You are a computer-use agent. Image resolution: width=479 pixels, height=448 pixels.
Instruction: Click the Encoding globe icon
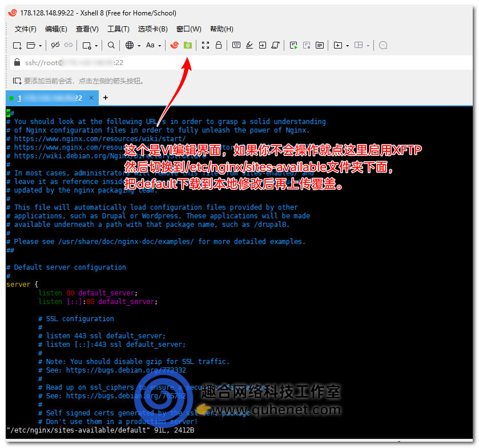click(x=130, y=45)
